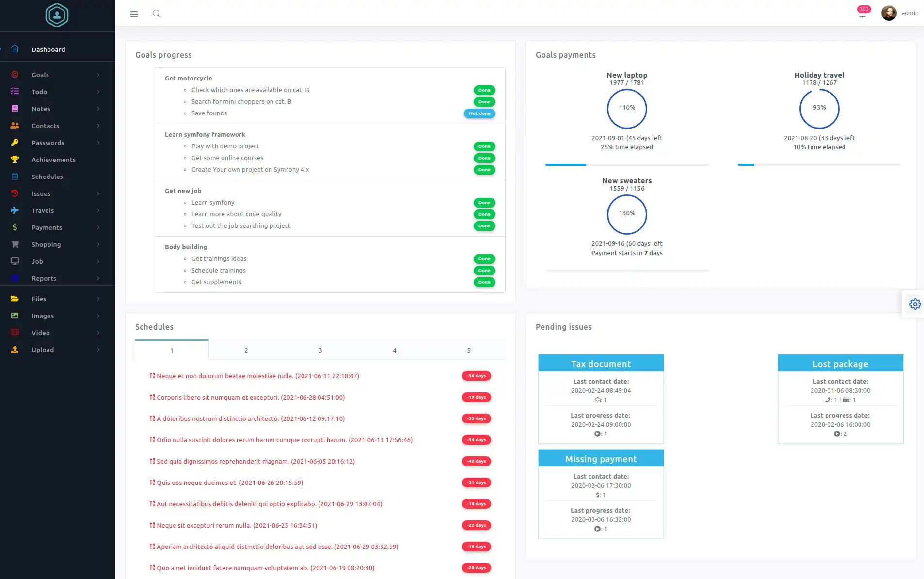Click New laptop 110% progress circle
The image size is (924, 579).
[627, 108]
